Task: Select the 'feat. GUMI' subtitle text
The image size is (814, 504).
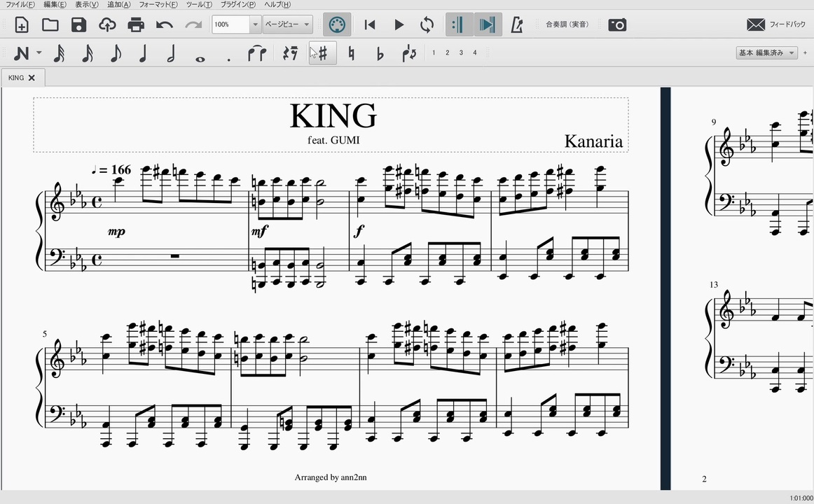Action: pyautogui.click(x=333, y=140)
